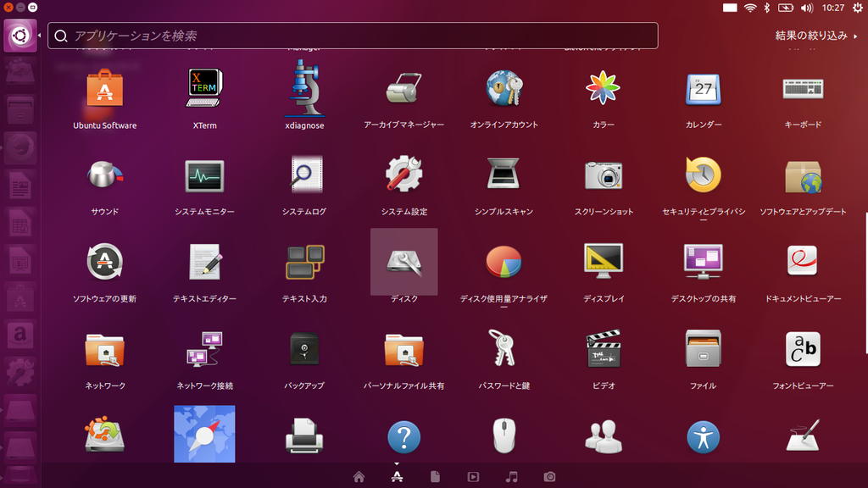Image resolution: width=868 pixels, height=488 pixels.
Task: Open サウンド sound settings
Action: pyautogui.click(x=104, y=175)
